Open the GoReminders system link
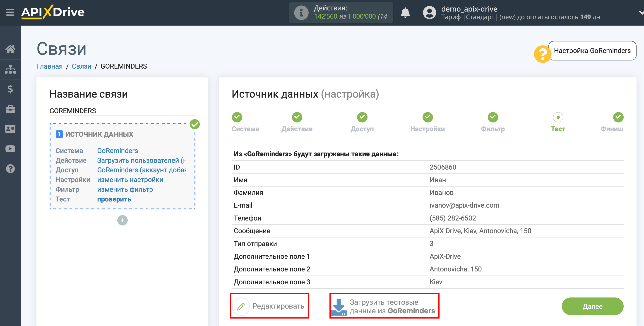 118,151
